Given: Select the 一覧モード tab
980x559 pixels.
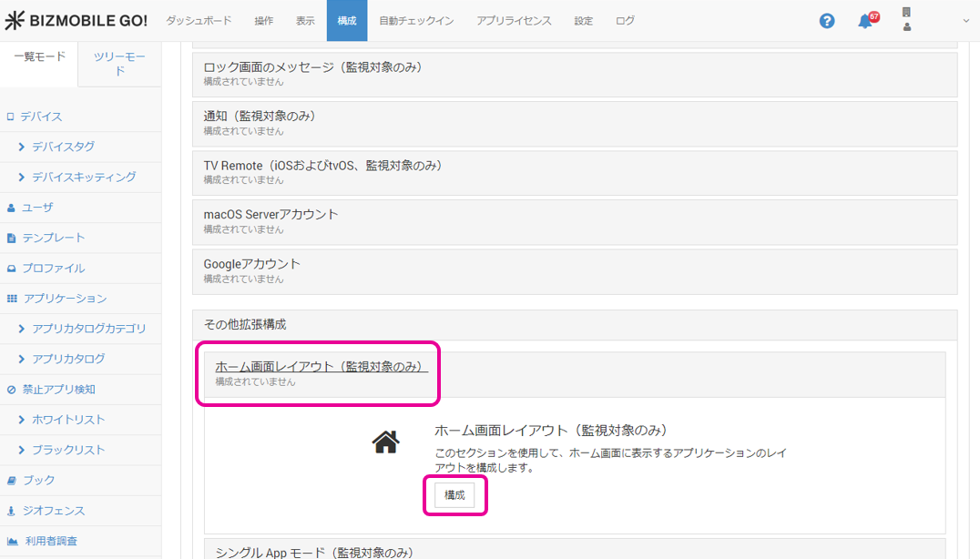Looking at the screenshot, I should pyautogui.click(x=40, y=56).
